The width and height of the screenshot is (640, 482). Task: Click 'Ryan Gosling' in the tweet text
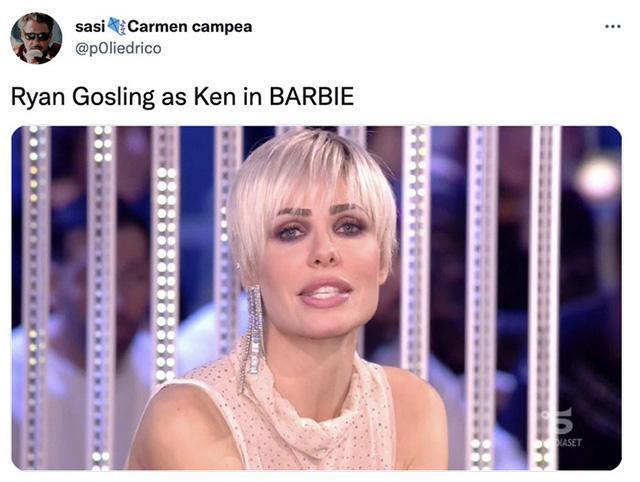[x=83, y=98]
